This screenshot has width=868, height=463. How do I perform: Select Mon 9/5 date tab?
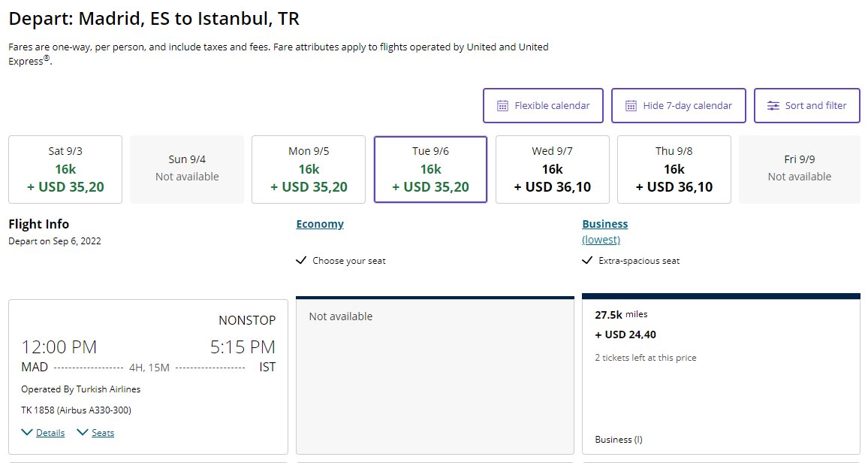(x=309, y=169)
